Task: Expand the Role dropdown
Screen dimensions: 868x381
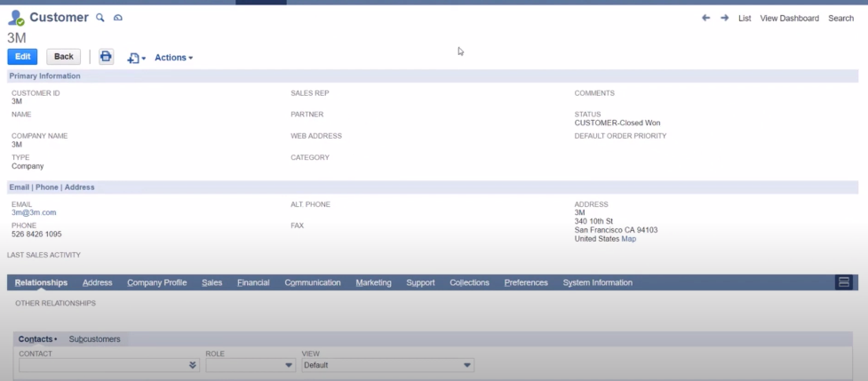Action: coord(289,365)
